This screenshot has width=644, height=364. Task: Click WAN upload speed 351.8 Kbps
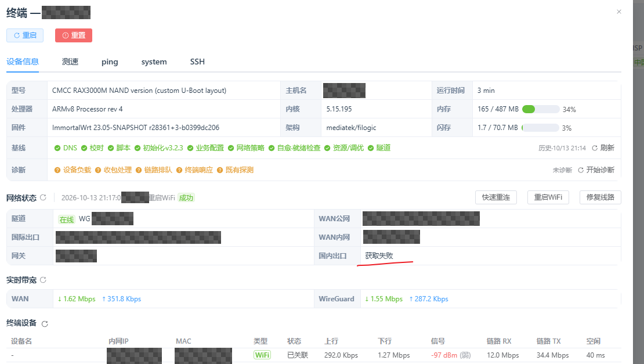pyautogui.click(x=122, y=299)
